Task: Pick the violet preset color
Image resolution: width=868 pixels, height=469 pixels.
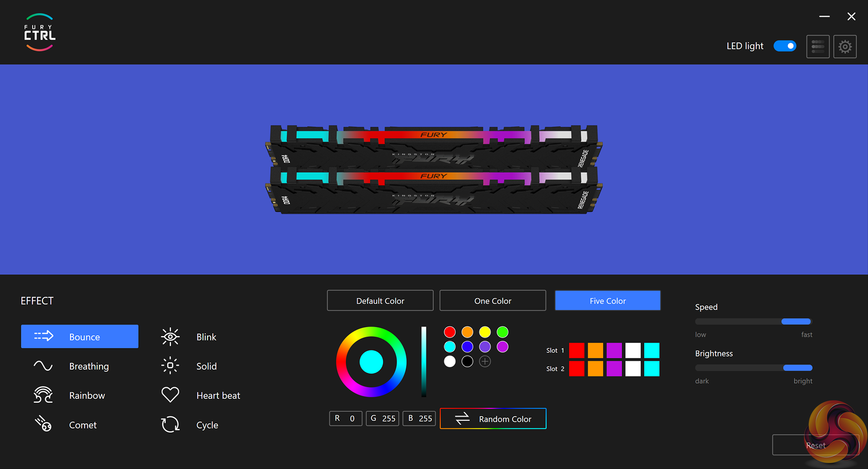Action: point(485,347)
